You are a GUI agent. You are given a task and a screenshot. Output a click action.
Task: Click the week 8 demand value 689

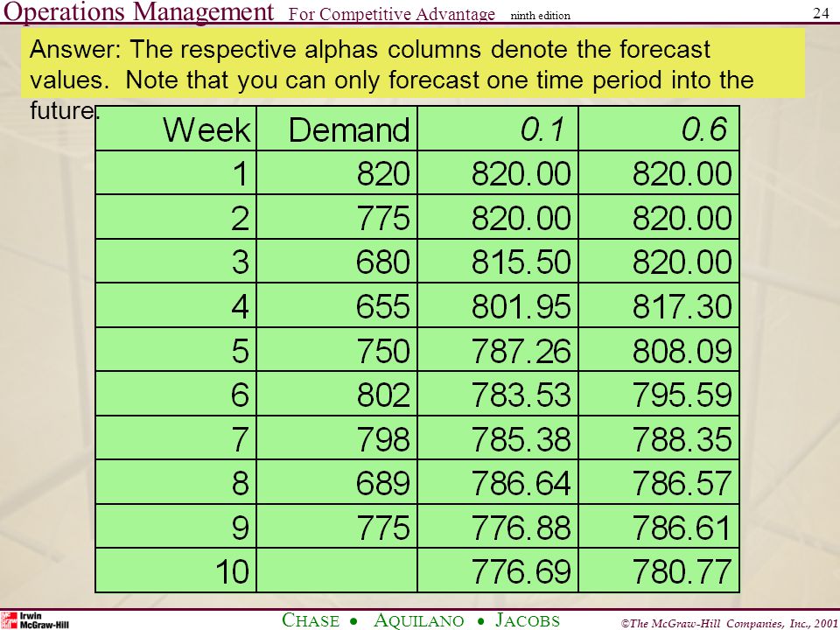[x=337, y=481]
